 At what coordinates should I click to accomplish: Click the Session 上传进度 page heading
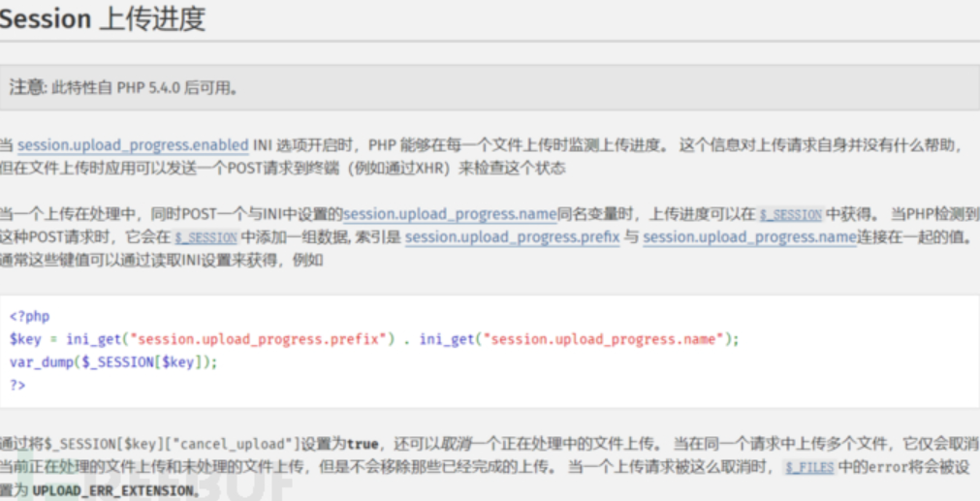click(103, 18)
